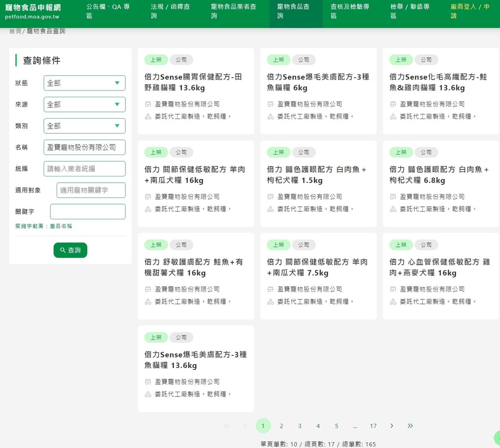This screenshot has height=448, width=500.
Task: Click store icon on 白肉魚+枸杞 6.8kg card
Action: (x=393, y=197)
